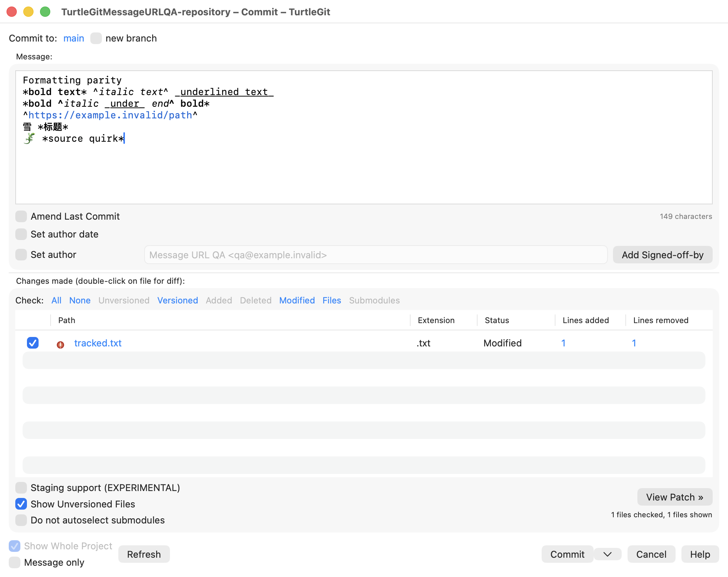
Task: Tick the new branch checkbox
Action: tap(96, 38)
